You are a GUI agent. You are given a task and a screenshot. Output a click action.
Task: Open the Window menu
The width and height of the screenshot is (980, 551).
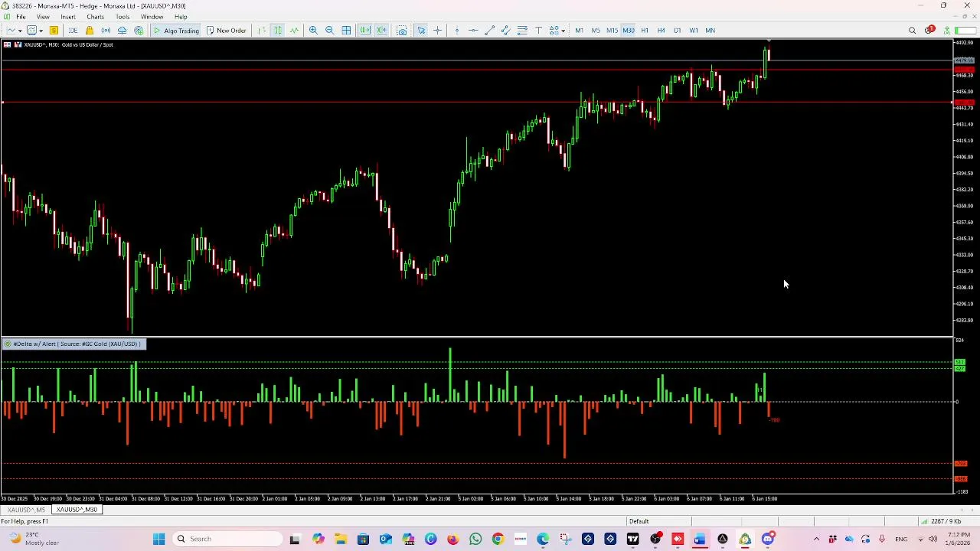click(x=152, y=17)
